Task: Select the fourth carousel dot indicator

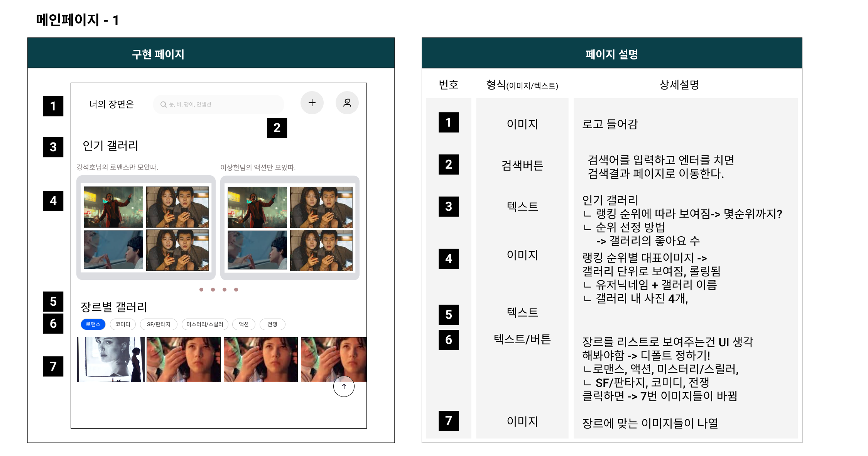Action: click(236, 289)
